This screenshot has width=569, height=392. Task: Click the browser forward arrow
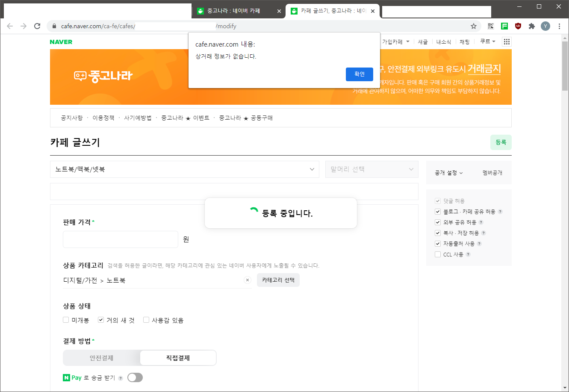tap(24, 26)
